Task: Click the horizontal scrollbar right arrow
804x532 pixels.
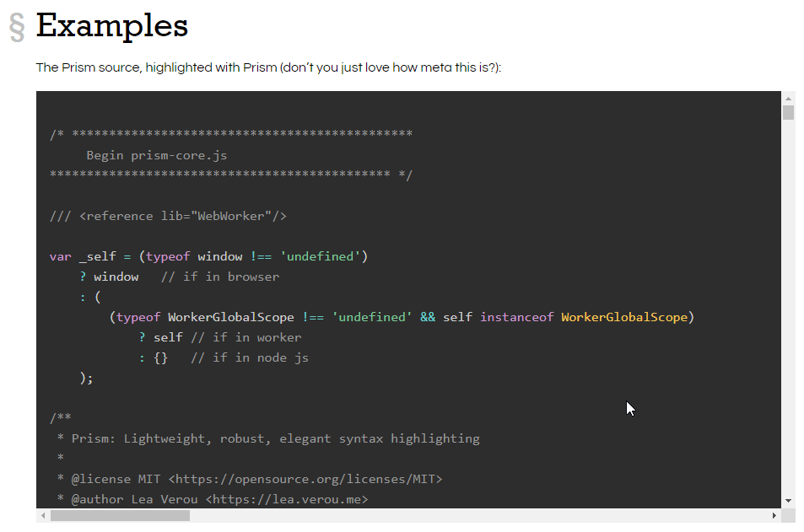Action: pyautogui.click(x=774, y=515)
